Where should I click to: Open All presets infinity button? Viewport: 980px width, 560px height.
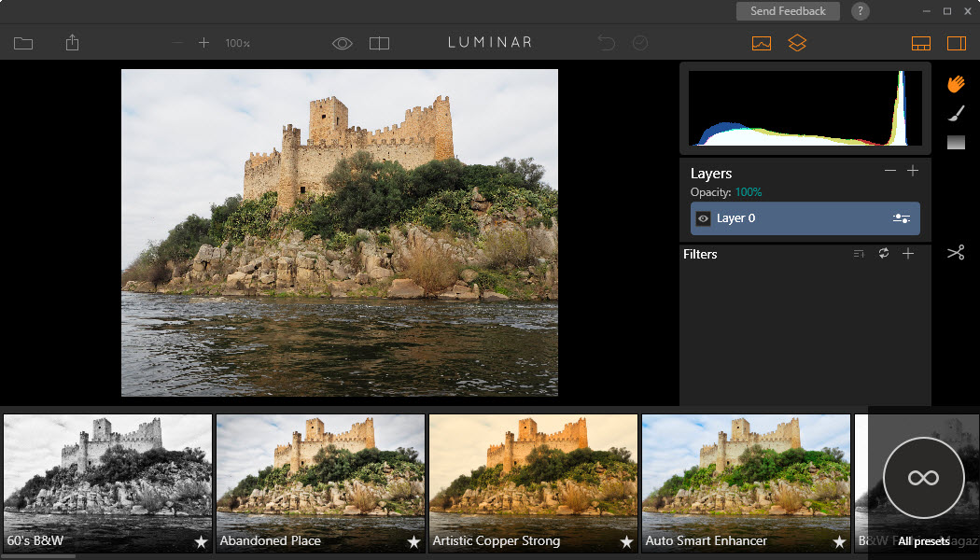(923, 478)
